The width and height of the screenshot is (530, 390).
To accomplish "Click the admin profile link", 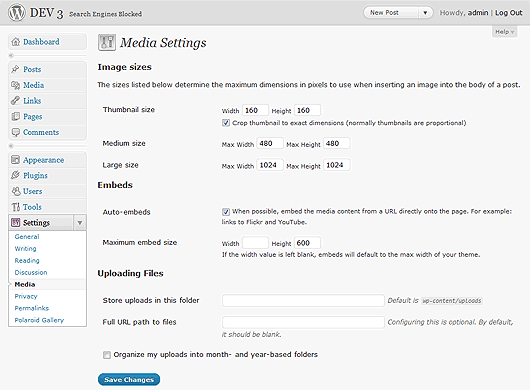I will point(478,13).
